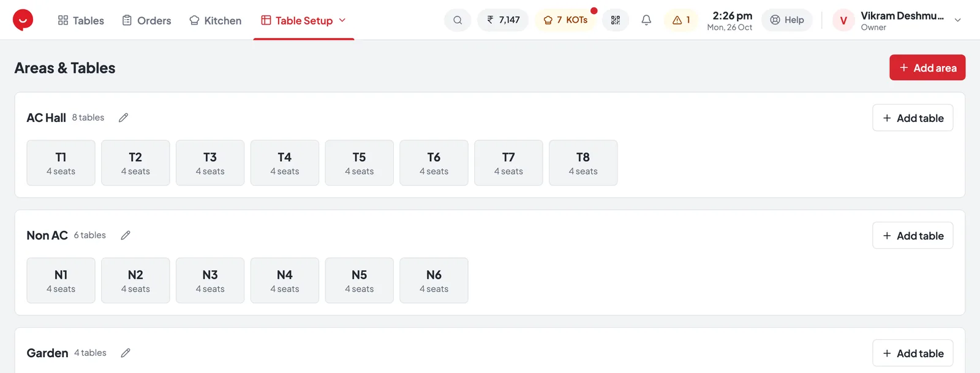The width and height of the screenshot is (980, 373).
Task: Add a table to Non AC
Action: pos(913,235)
